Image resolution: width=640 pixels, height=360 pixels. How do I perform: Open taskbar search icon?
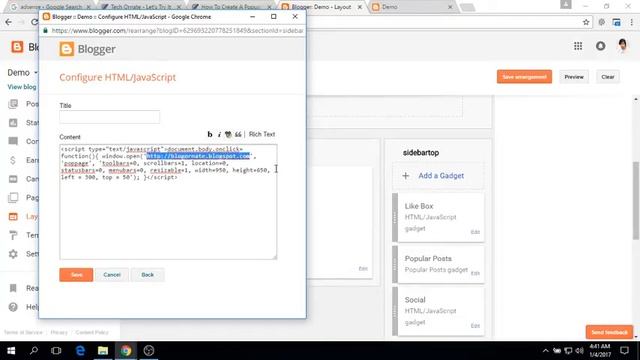tap(34, 351)
